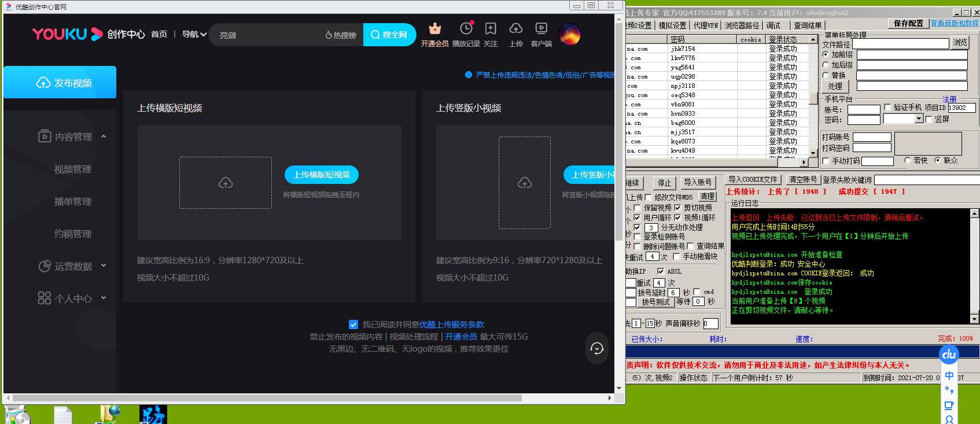Check the 修改文件MD5 checkbox
The image size is (980, 424).
pos(648,197)
